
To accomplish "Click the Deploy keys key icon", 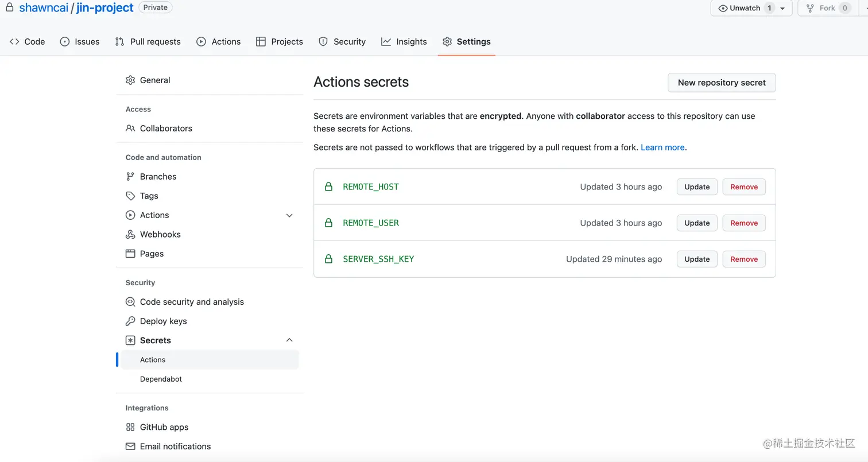I will pyautogui.click(x=130, y=321).
